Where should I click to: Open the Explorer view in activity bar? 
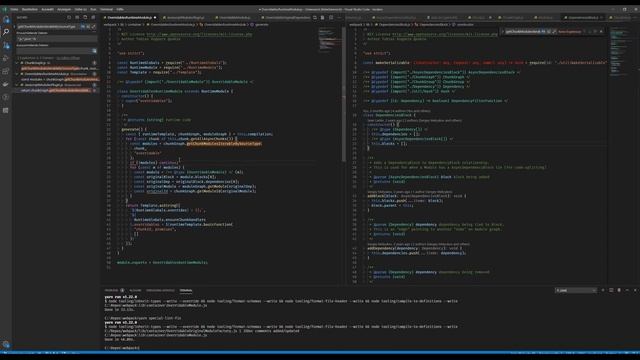point(6,19)
